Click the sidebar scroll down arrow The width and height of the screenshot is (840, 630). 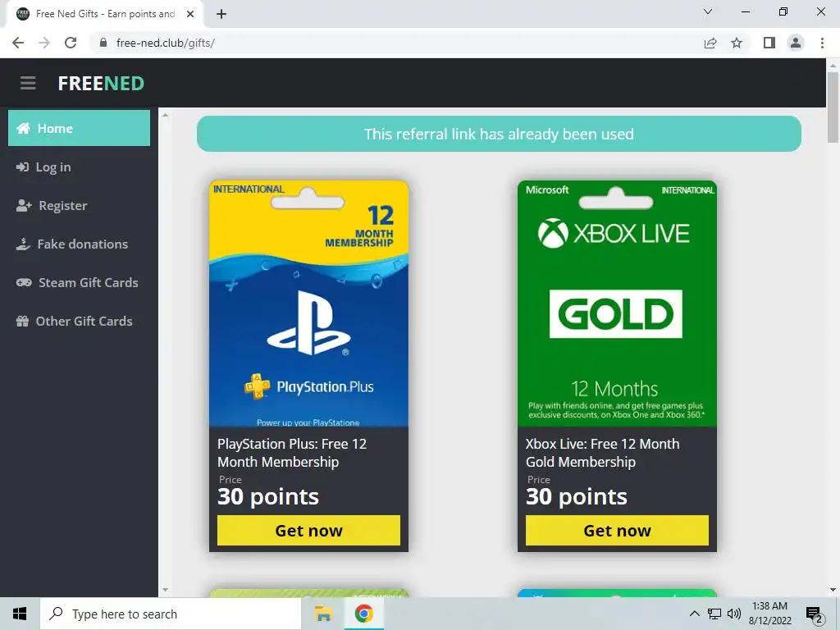pos(165,590)
